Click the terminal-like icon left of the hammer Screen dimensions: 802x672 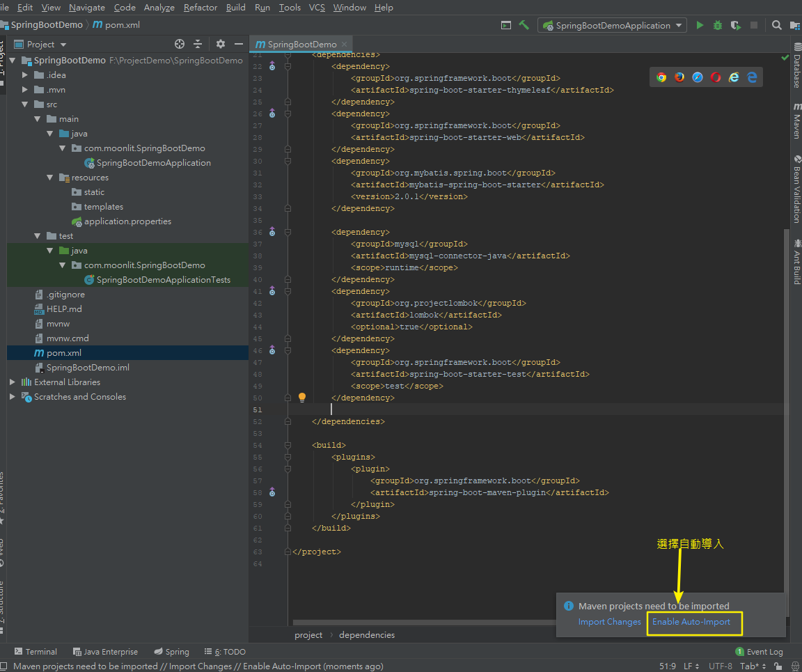[506, 25]
